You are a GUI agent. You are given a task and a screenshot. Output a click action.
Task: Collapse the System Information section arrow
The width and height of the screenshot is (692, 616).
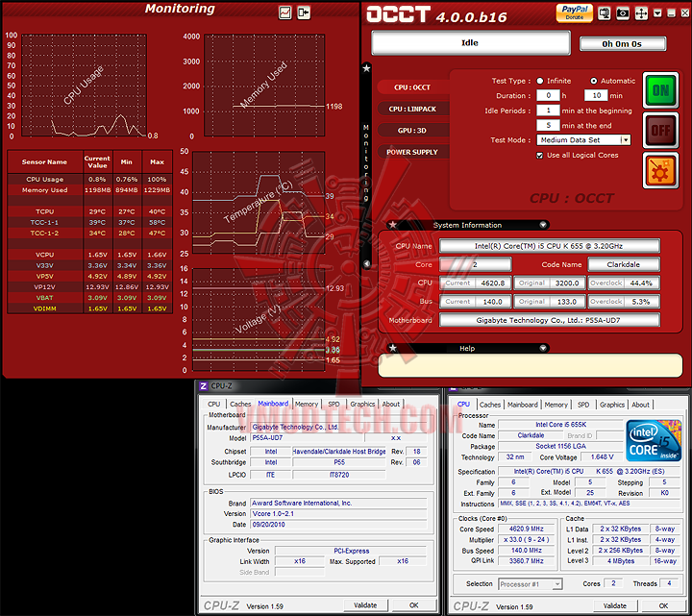coord(543,225)
